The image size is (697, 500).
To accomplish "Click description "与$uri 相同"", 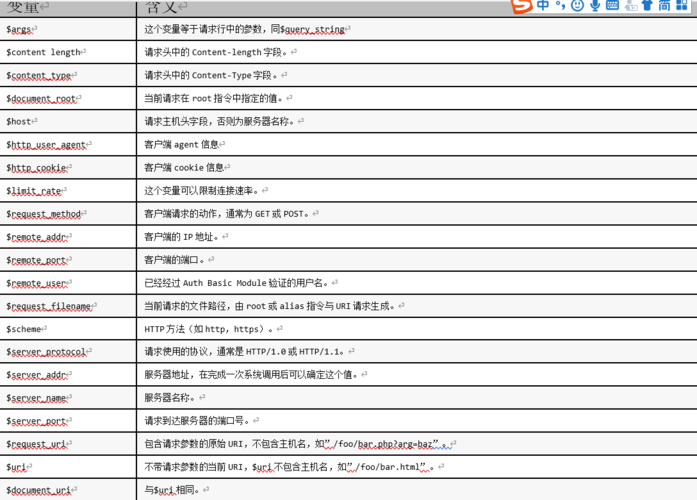I will point(172,490).
